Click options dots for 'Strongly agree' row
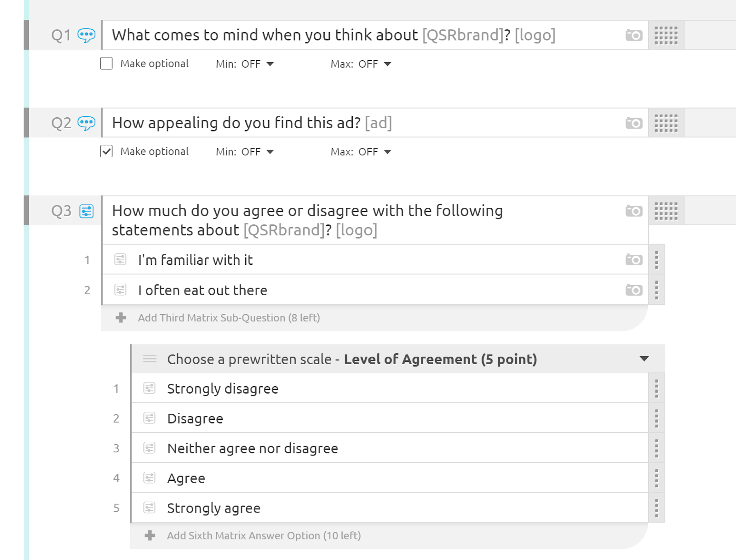This screenshot has width=736, height=560. (656, 508)
